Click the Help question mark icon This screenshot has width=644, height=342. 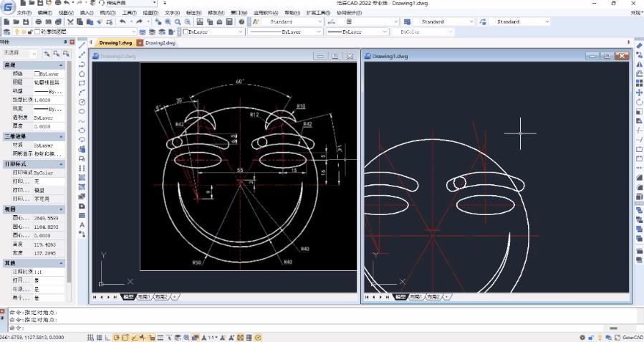pyautogui.click(x=241, y=22)
